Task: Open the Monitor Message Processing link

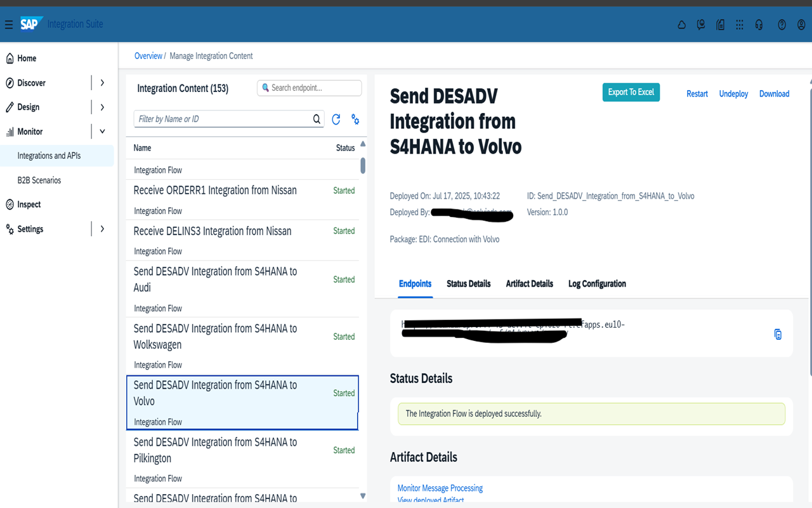Action: tap(440, 488)
